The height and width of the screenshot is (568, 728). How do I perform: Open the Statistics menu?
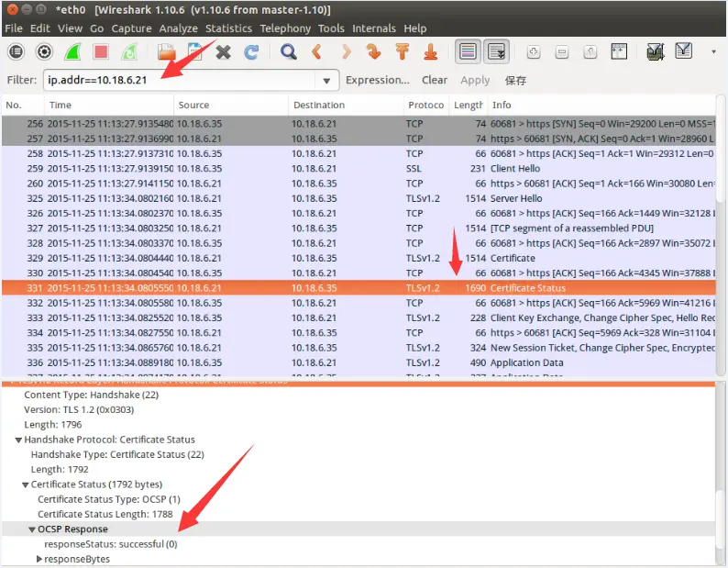pyautogui.click(x=228, y=28)
